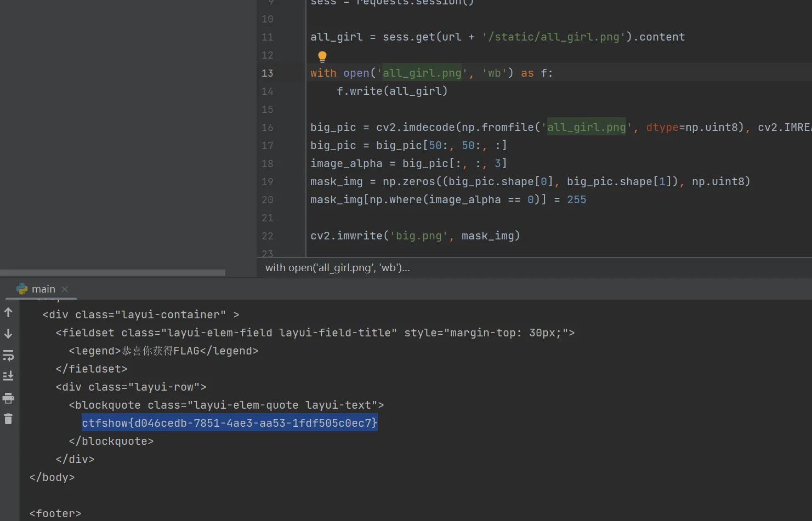Click the f.write(all_girl) code line

pos(392,91)
